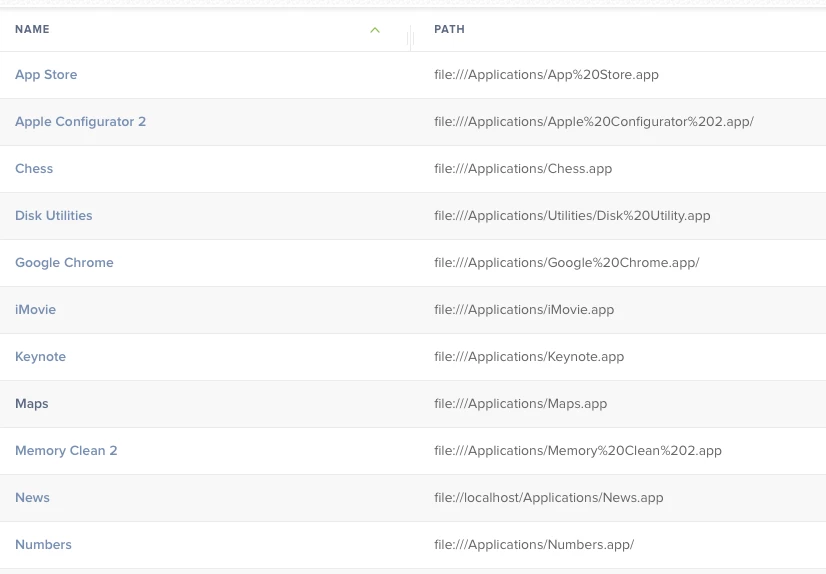Click the column resize handle beside Name
The width and height of the screenshot is (826, 574).
[410, 38]
